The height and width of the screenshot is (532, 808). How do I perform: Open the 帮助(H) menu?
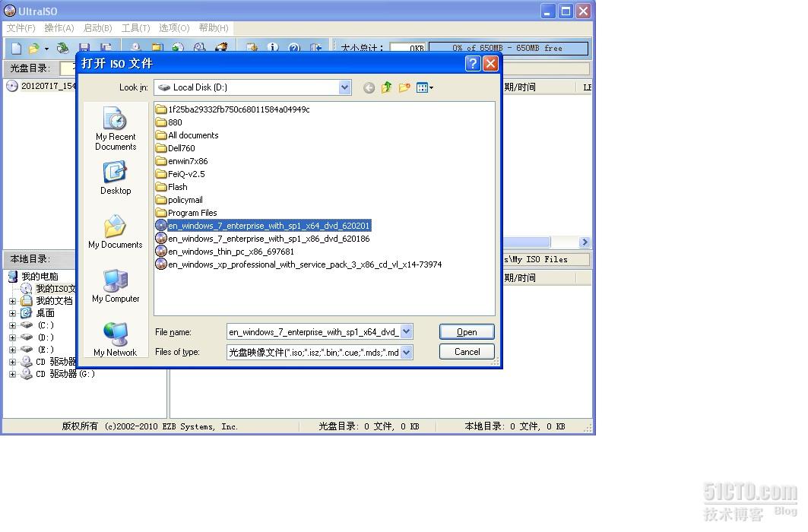point(214,28)
